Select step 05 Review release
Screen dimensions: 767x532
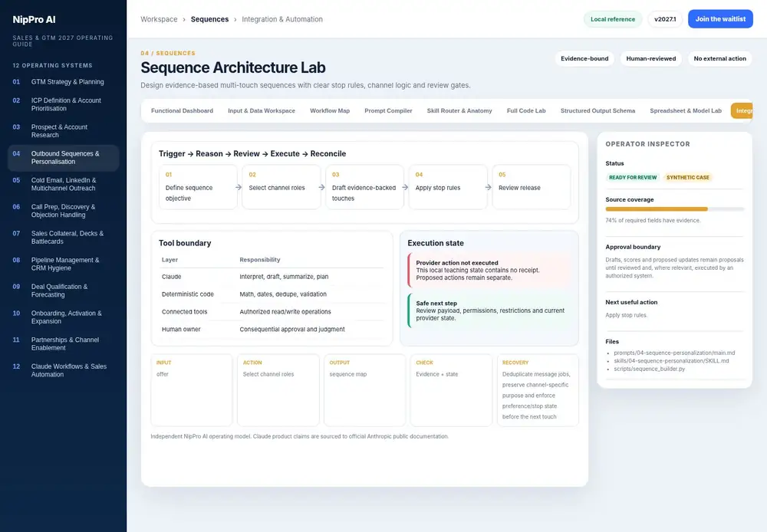[x=532, y=187]
